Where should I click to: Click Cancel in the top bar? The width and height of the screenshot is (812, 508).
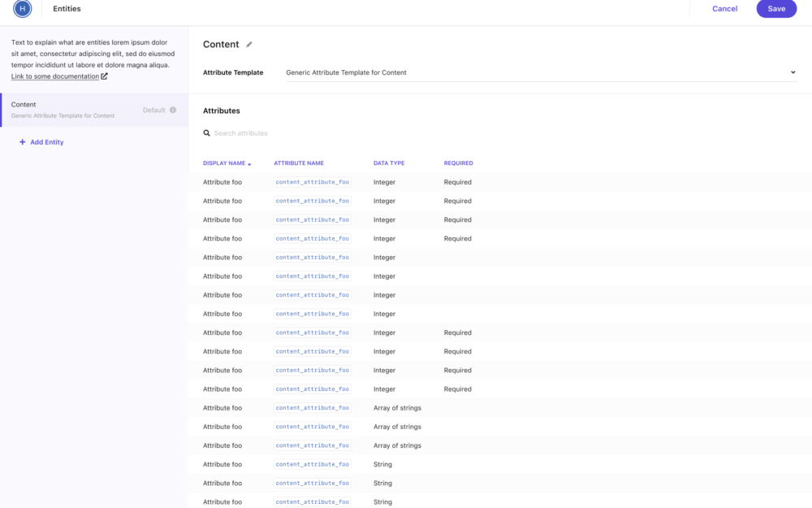(x=724, y=9)
